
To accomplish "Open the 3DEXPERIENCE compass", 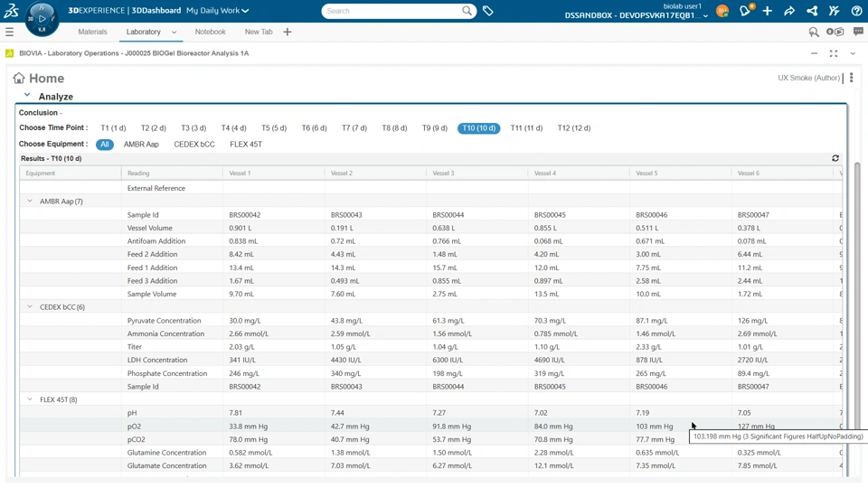I will (42, 18).
